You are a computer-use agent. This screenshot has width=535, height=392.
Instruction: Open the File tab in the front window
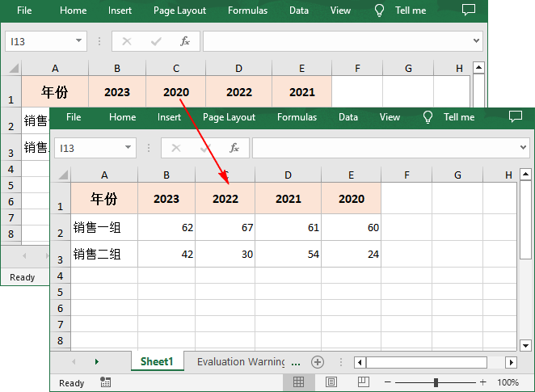pos(74,117)
